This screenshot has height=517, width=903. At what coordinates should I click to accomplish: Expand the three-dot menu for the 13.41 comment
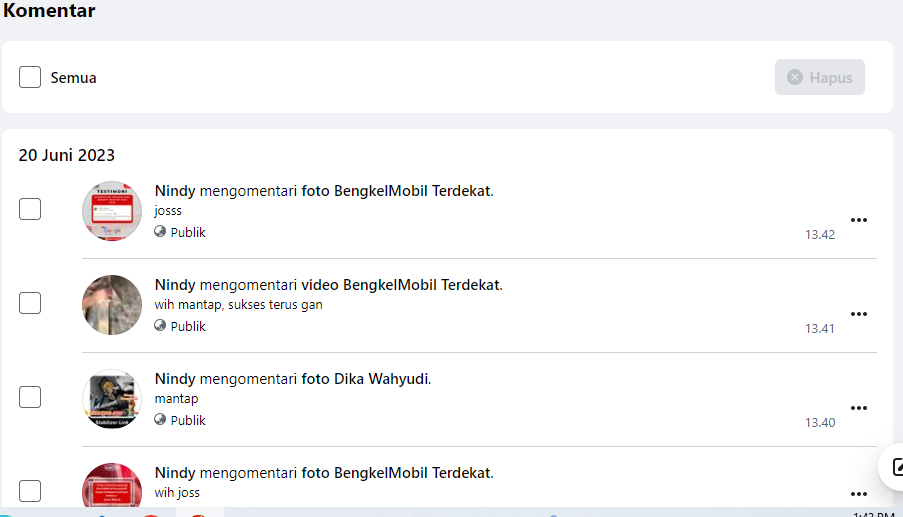[x=858, y=314]
